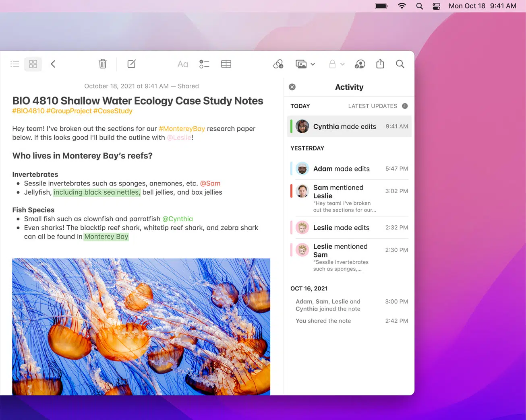The width and height of the screenshot is (526, 420).
Task: Open the share button in toolbar
Action: 380,64
